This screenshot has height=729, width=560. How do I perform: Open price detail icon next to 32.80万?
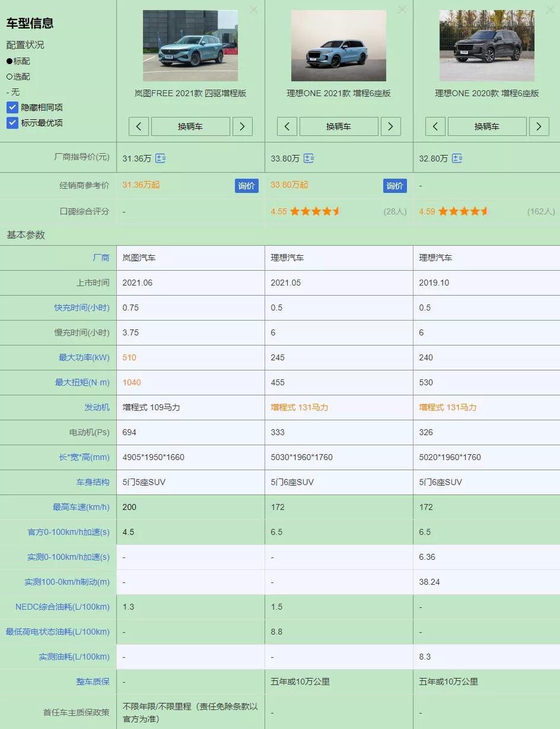[x=457, y=159]
